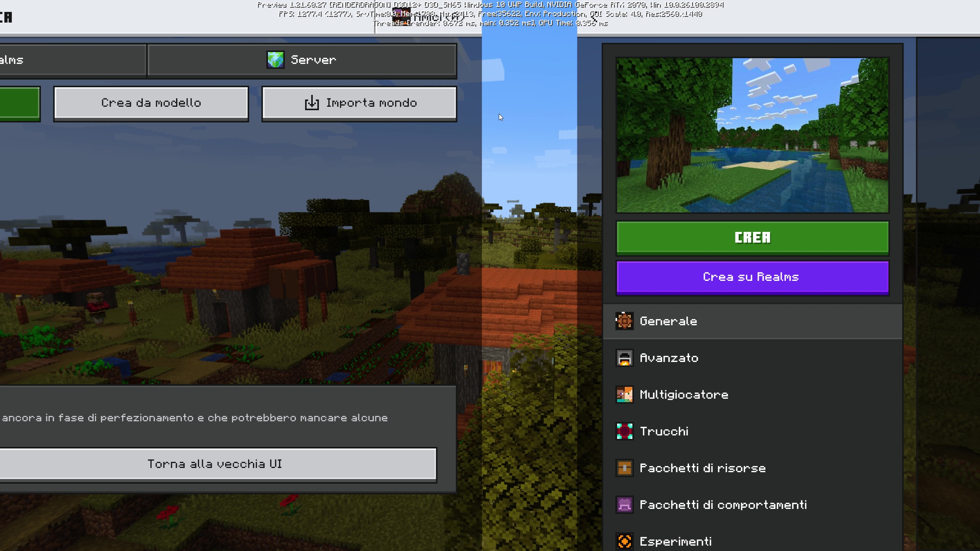The image size is (980, 551).
Task: Select the Multigiocatore characters icon
Action: click(624, 395)
